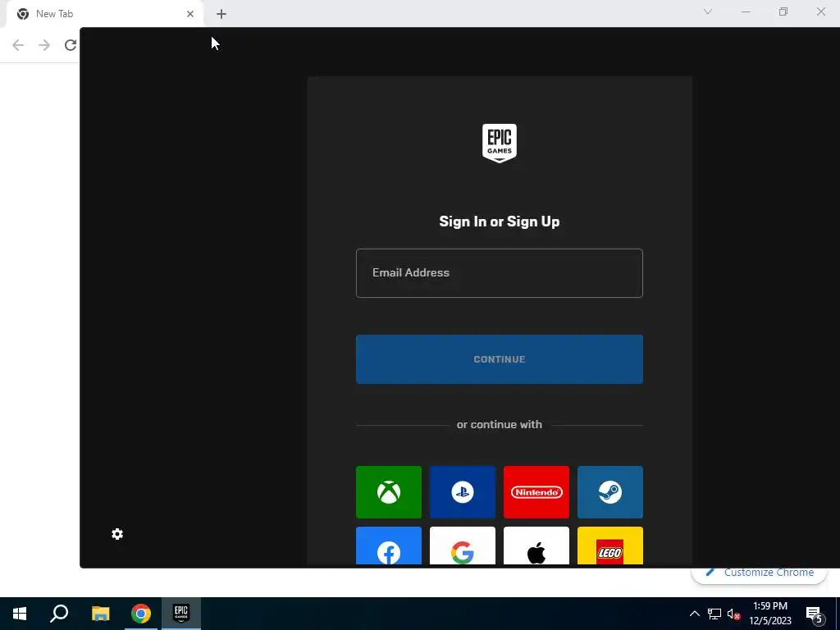Switch to Chrome in taskbar
The width and height of the screenshot is (840, 630).
click(x=141, y=614)
